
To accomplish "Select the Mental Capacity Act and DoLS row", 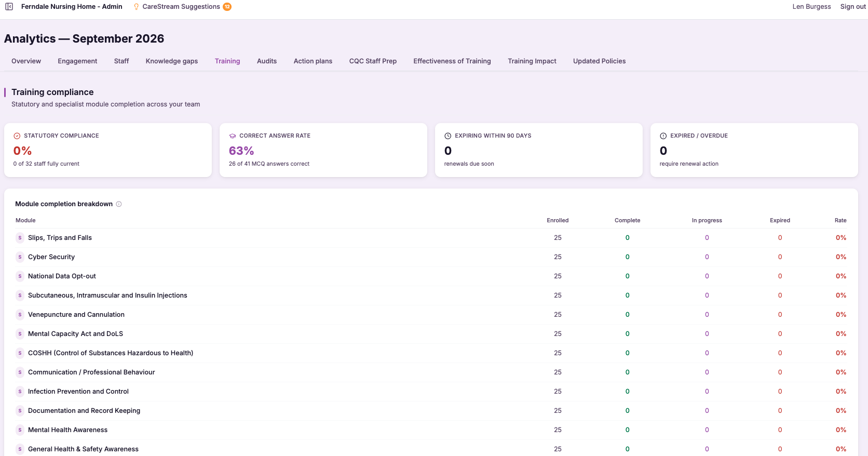I will click(x=431, y=334).
